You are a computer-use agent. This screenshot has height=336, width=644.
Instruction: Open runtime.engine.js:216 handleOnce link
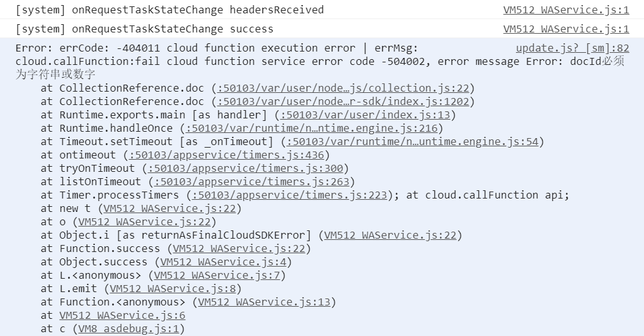pyautogui.click(x=311, y=129)
